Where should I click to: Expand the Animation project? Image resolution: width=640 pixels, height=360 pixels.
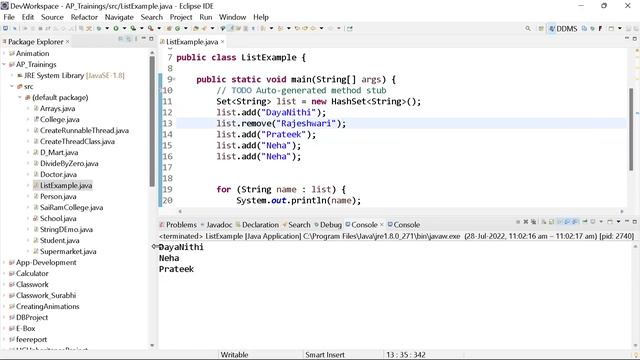(x=4, y=53)
